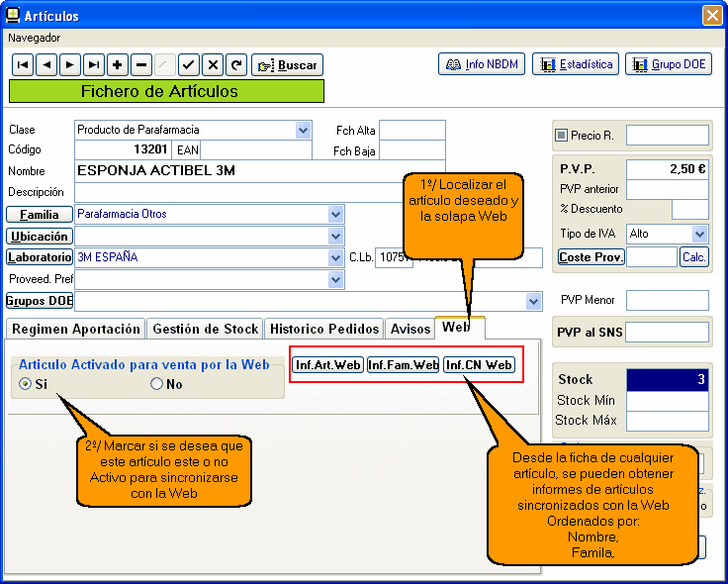The height and width of the screenshot is (584, 728).
Task: Toggle Precio R. checkbox
Action: point(561,135)
